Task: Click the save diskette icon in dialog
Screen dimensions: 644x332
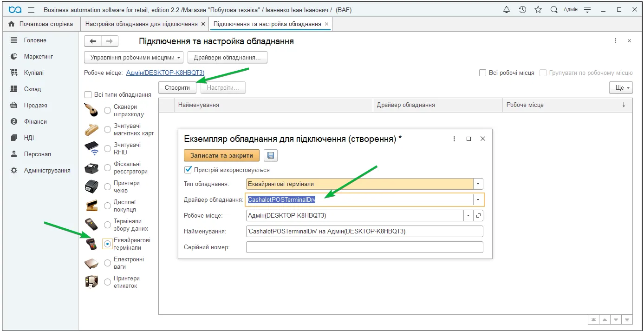Action: coord(271,156)
